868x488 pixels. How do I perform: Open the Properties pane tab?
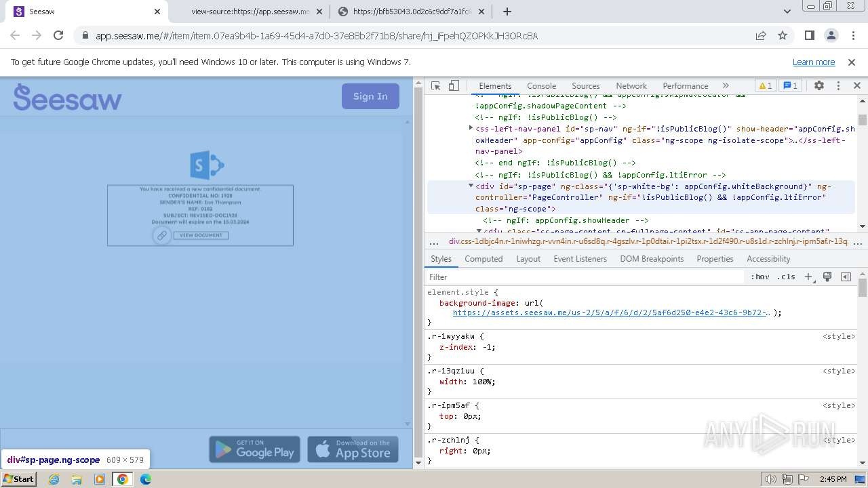point(715,259)
